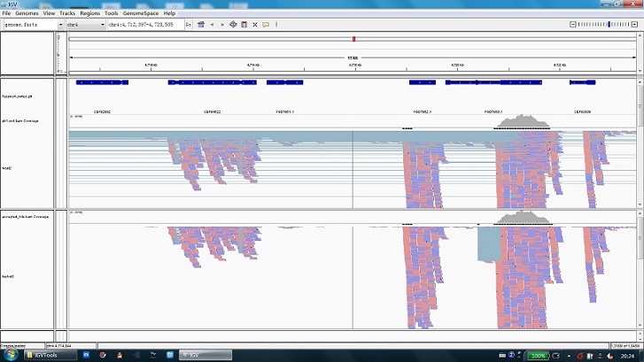Open the chr4 chromosome dropdown
Viewport: 644px width, 362px height.
pos(86,25)
